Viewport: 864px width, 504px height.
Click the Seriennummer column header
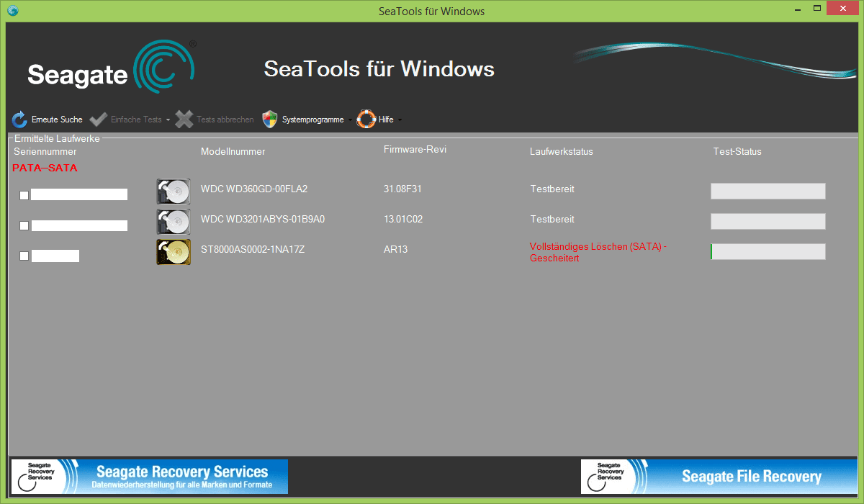click(45, 152)
